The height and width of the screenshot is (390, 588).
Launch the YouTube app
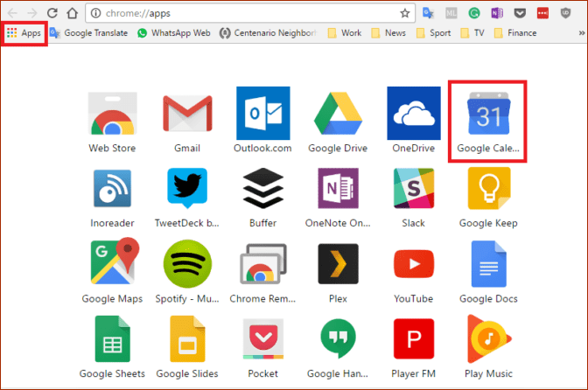pos(414,275)
